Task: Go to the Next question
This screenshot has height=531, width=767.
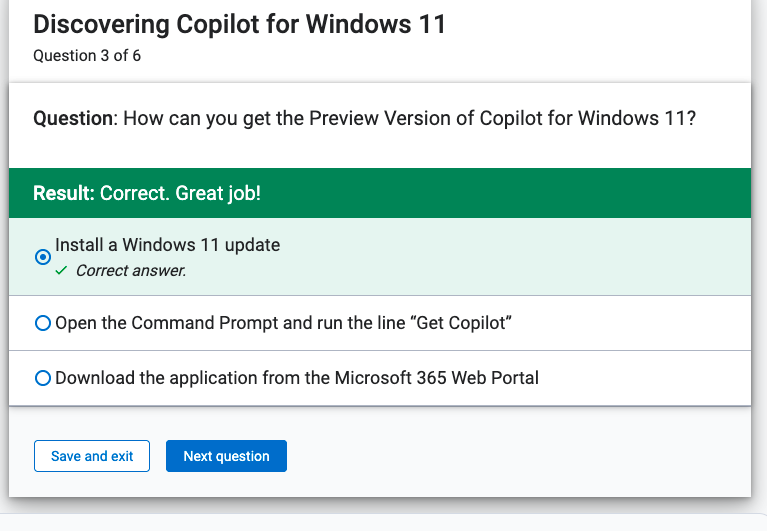Action: (x=226, y=456)
